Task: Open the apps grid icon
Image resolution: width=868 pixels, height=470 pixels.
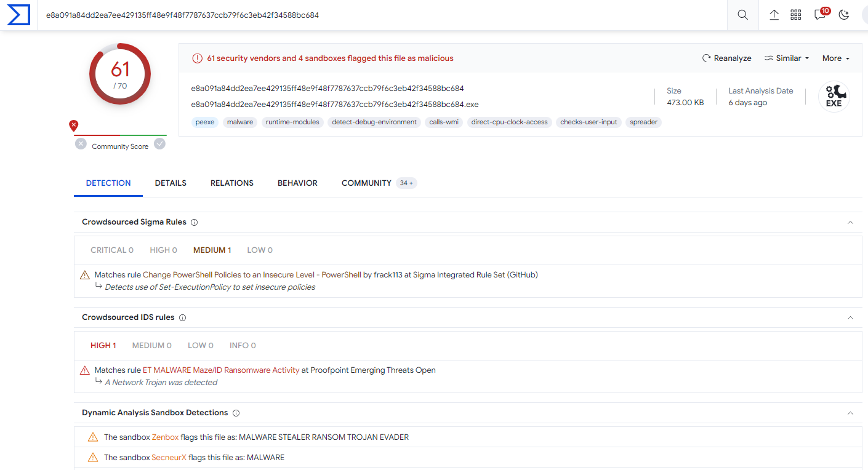Action: click(796, 15)
